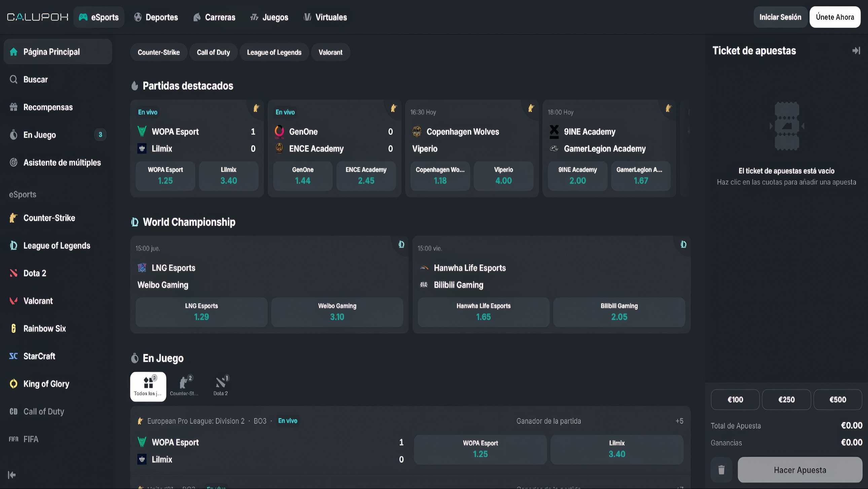Select League of Legends filter chip

(274, 52)
